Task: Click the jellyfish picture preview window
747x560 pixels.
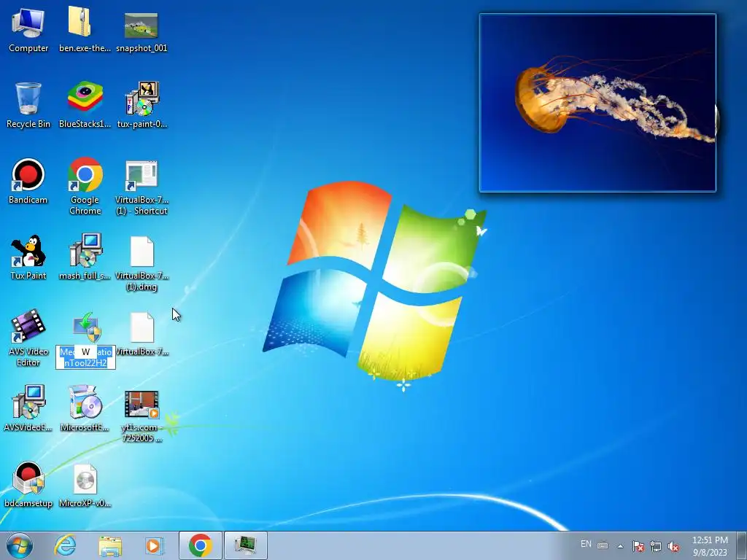Action: 597,103
